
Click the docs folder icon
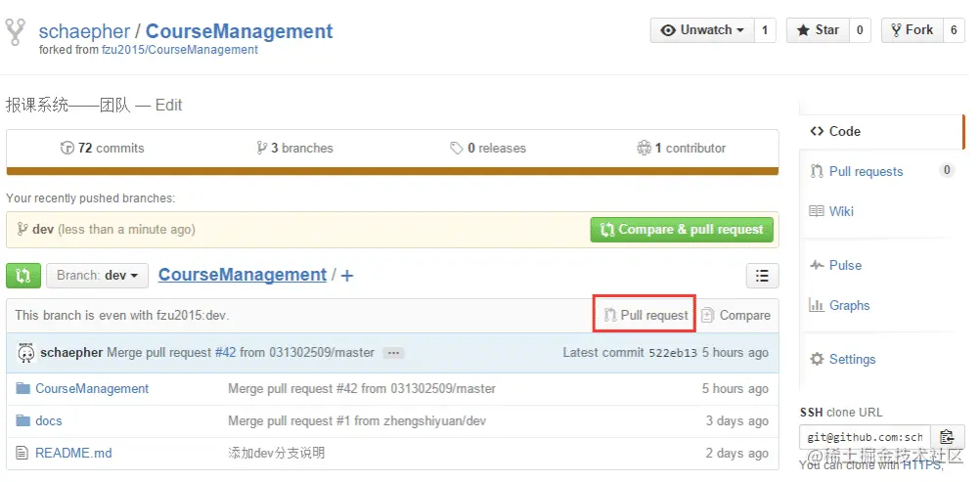tap(23, 420)
